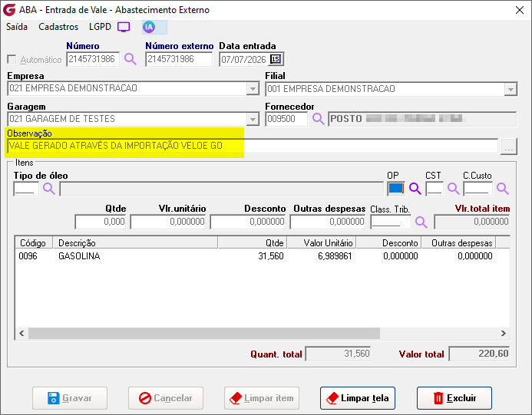Click the Vlr.total item field
This screenshot has width=532, height=415.
point(472,222)
